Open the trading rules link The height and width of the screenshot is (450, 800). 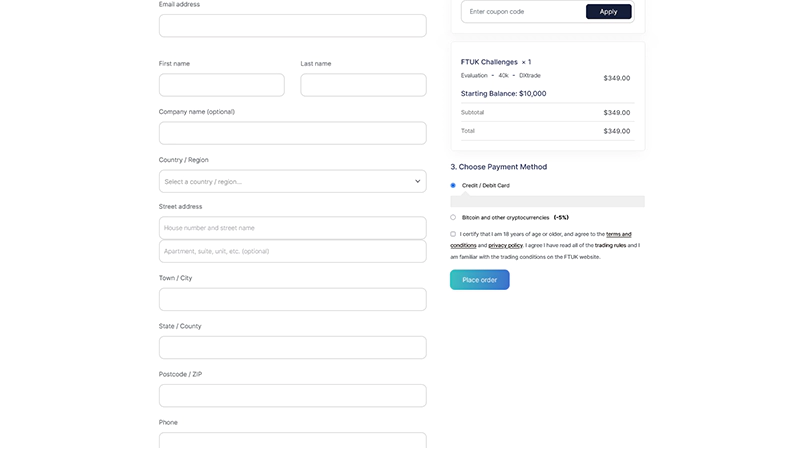click(x=610, y=245)
